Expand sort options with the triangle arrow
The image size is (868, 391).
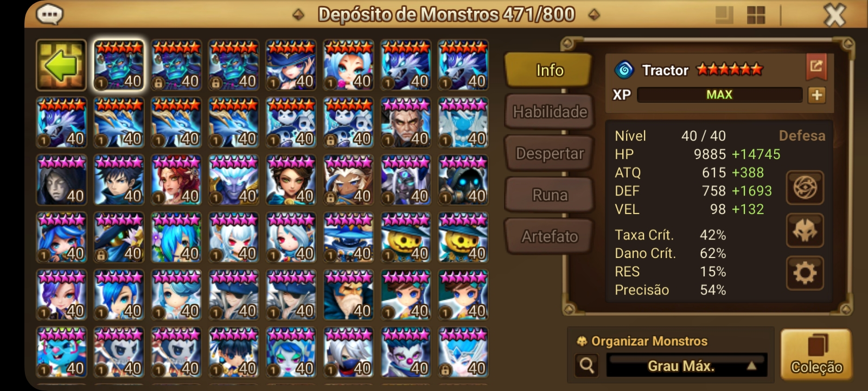coord(751,366)
